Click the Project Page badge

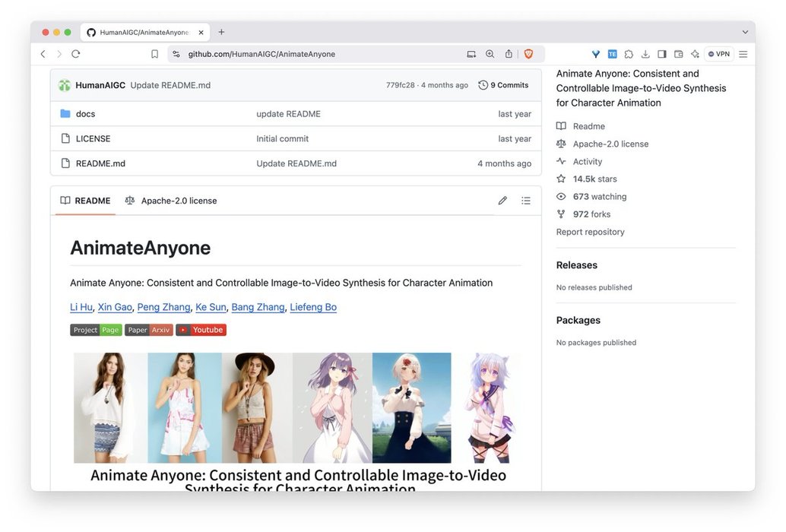click(97, 330)
